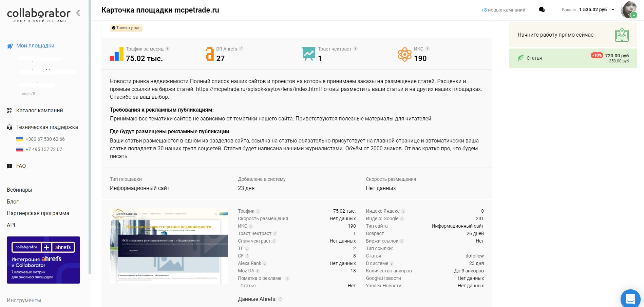Image resolution: width=644 pixels, height=307 pixels.
Task: Open messages via the chat bubbles icon
Action: click(542, 10)
